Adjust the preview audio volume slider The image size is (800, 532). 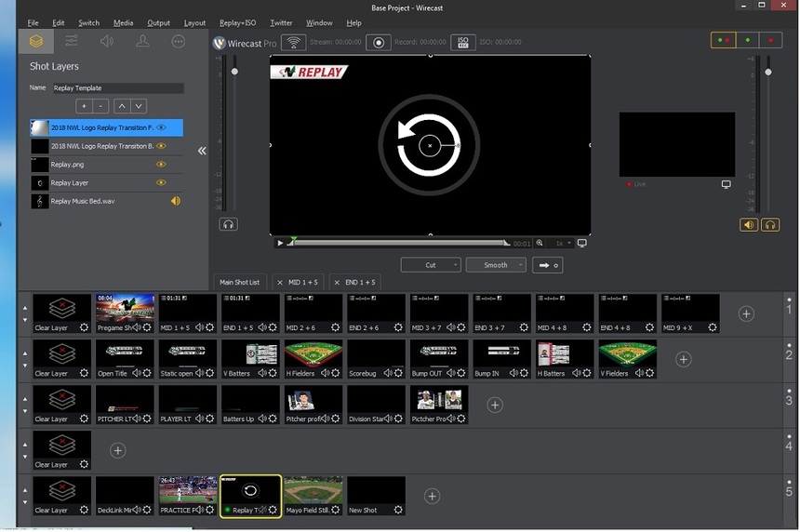[x=234, y=72]
